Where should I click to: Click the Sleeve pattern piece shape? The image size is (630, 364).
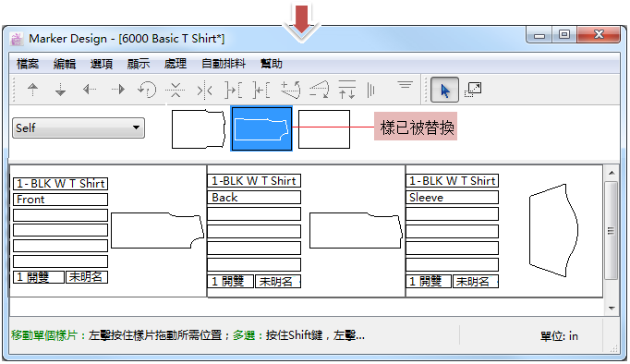point(553,230)
